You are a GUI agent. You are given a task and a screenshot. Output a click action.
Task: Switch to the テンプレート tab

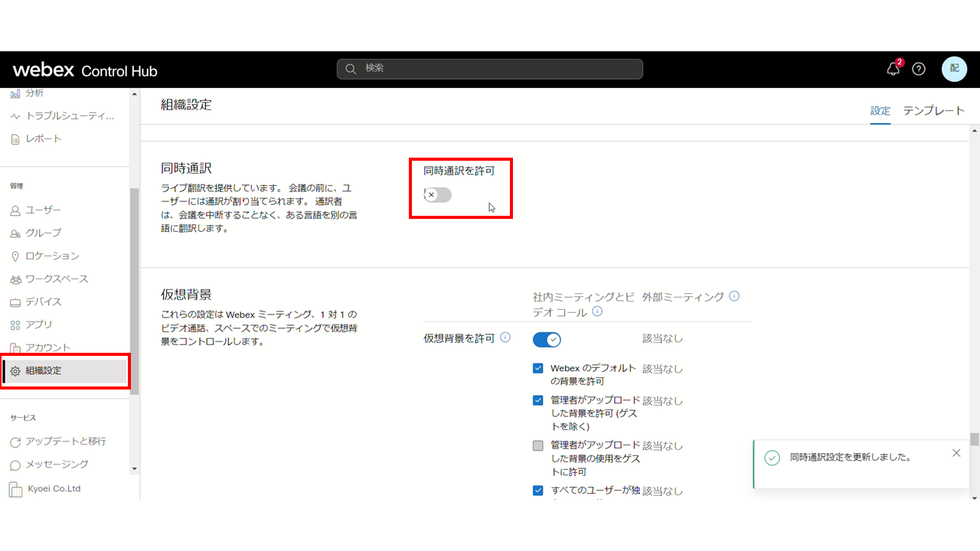[934, 110]
